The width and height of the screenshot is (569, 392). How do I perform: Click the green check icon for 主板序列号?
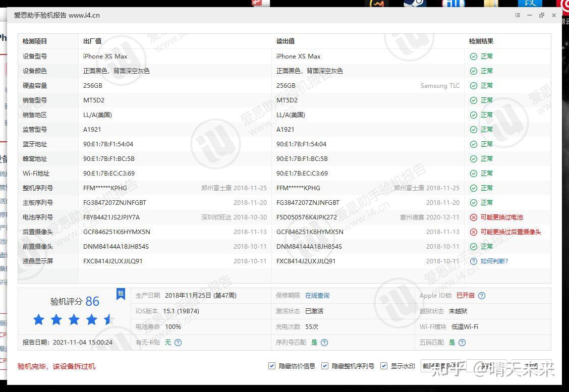474,202
